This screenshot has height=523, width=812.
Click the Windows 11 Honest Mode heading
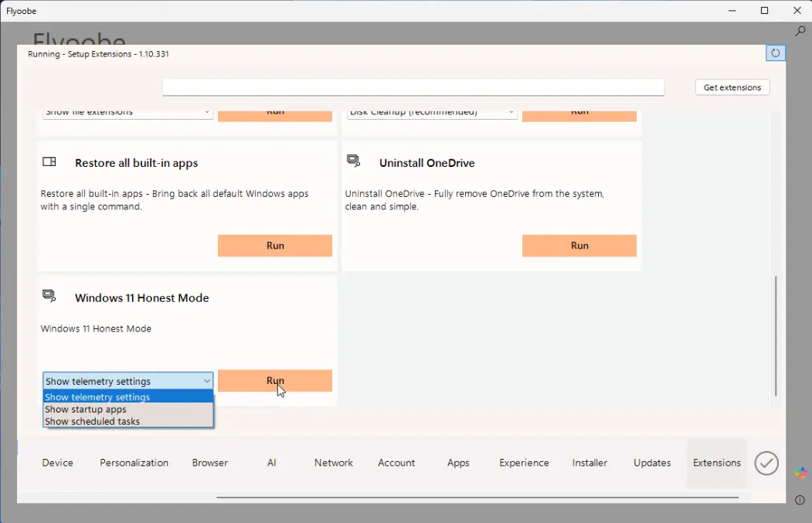point(142,297)
